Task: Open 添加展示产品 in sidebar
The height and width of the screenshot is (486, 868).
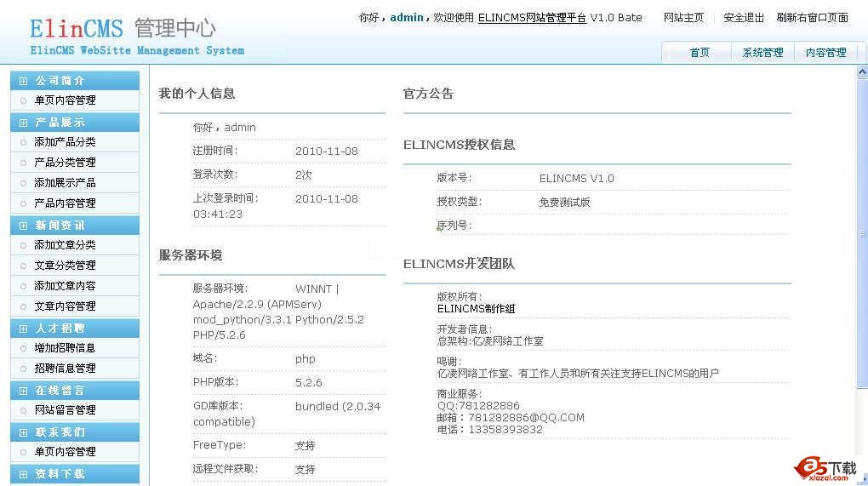Action: [65, 183]
